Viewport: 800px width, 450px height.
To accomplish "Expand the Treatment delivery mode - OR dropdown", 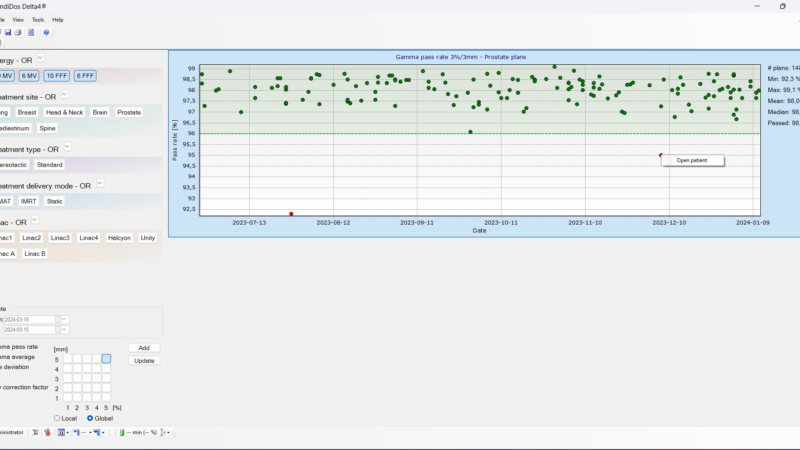I will tap(100, 183).
